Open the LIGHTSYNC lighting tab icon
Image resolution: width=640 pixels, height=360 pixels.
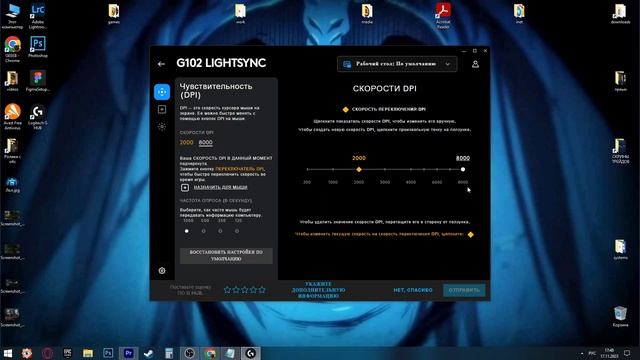point(162,127)
